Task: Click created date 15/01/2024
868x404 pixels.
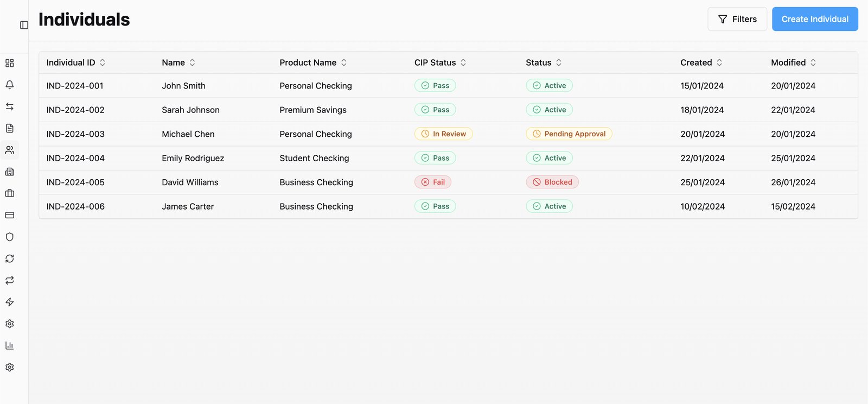Action: coord(702,86)
